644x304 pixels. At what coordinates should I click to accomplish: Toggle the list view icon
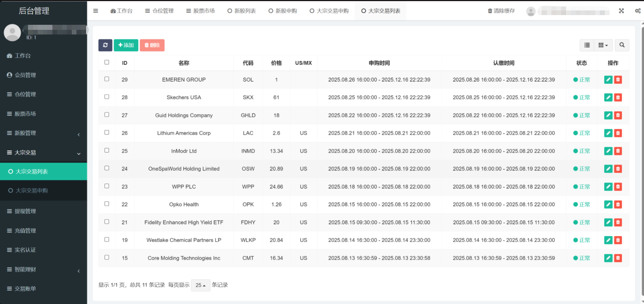[587, 45]
